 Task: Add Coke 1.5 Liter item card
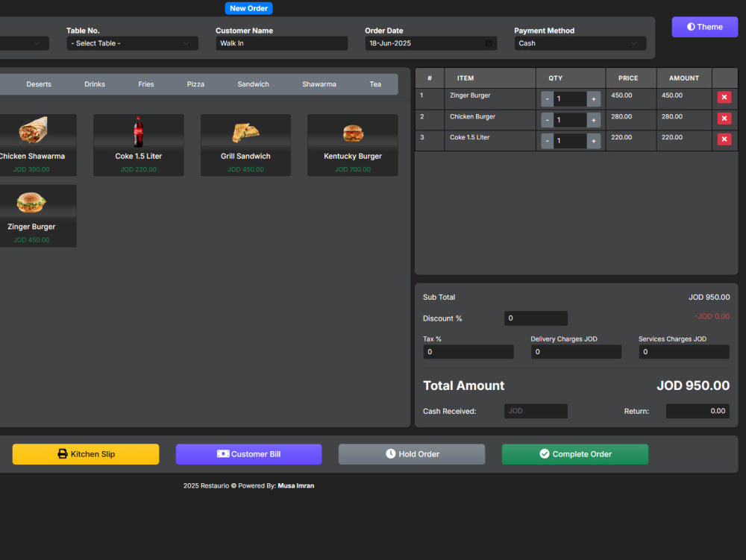pos(139,145)
